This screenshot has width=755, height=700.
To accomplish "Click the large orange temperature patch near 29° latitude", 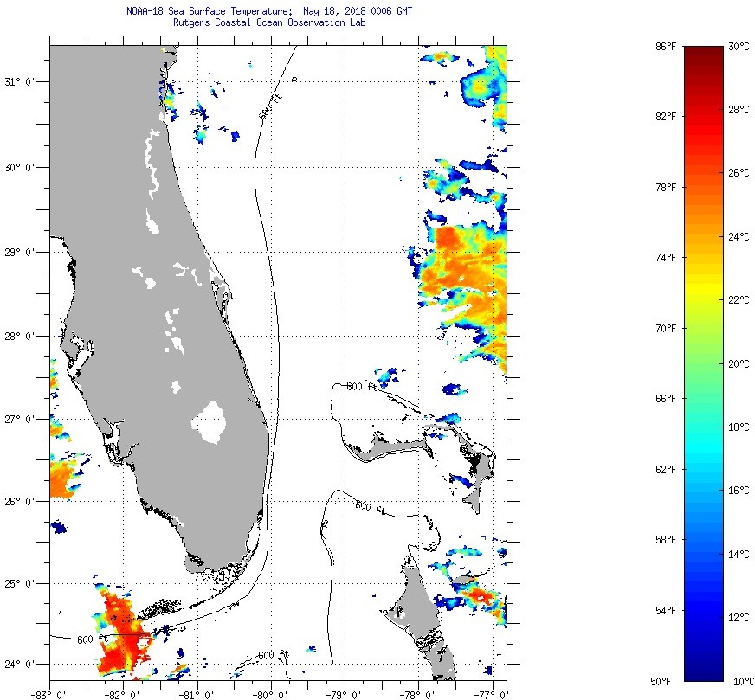I will pyautogui.click(x=459, y=268).
